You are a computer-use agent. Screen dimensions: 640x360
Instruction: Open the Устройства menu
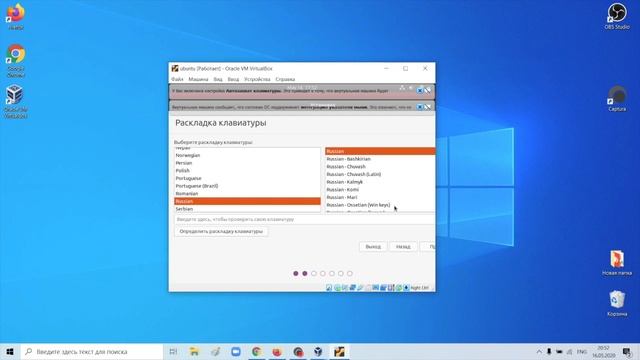pos(257,79)
